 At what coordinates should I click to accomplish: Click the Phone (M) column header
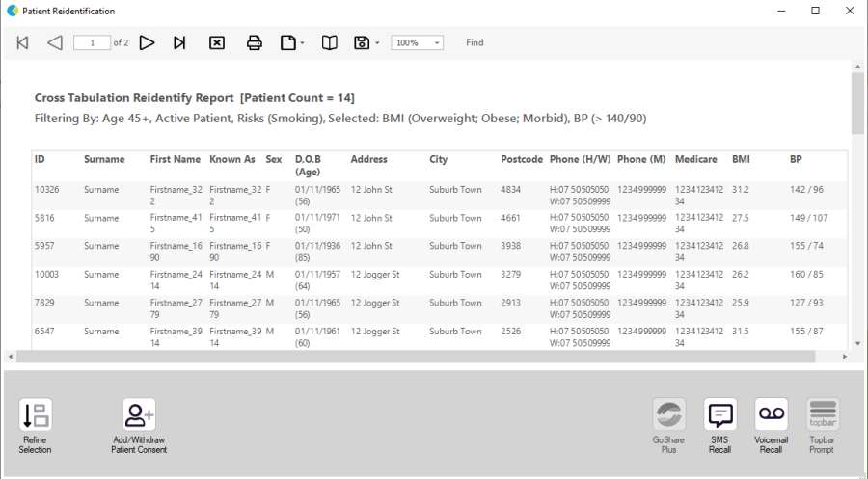641,159
